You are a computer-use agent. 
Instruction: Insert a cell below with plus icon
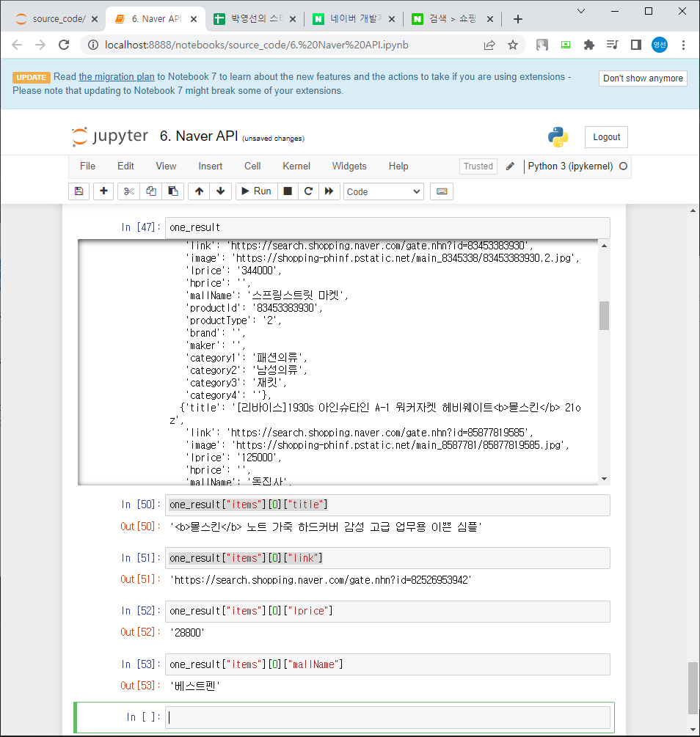point(103,191)
